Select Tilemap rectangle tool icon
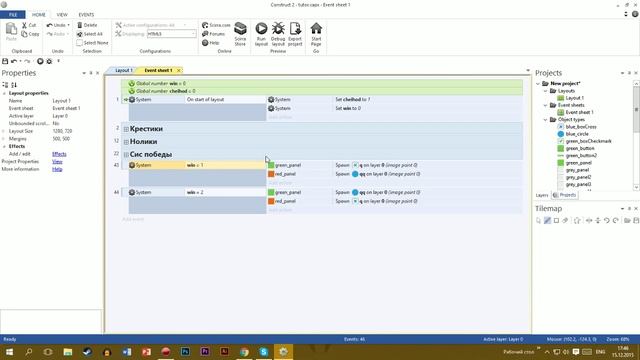Viewport: 640px width, 360px height. pyautogui.click(x=556, y=220)
